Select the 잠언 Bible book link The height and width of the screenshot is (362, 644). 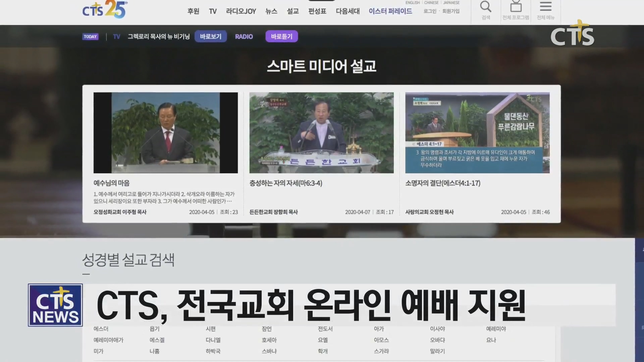[267, 329]
